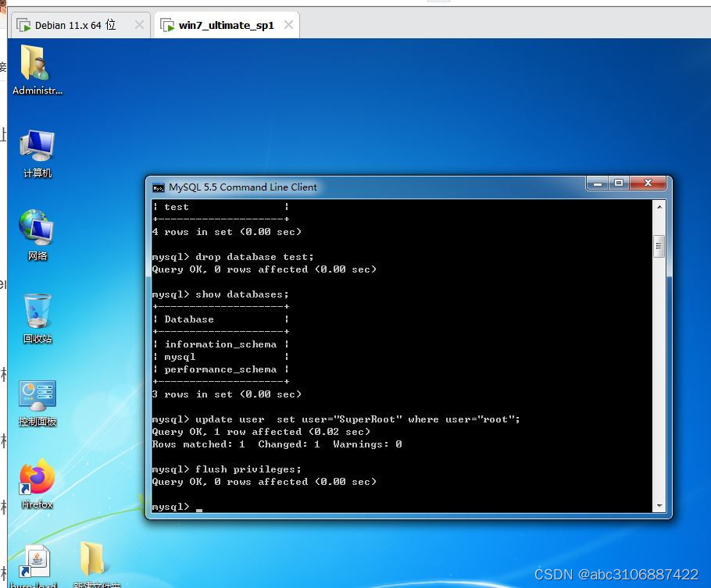
Task: Close the Debian 11.x 64 位 tab
Action: pos(139,24)
